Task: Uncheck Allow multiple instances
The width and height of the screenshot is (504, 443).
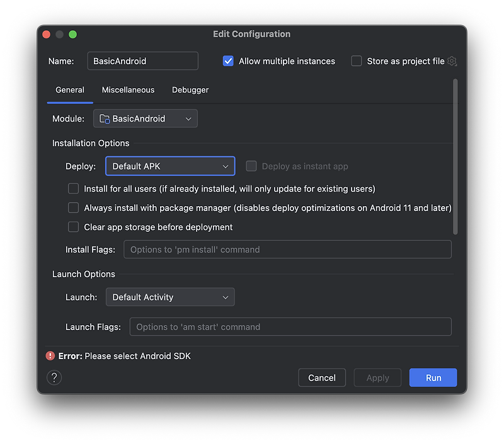Action: pyautogui.click(x=228, y=61)
